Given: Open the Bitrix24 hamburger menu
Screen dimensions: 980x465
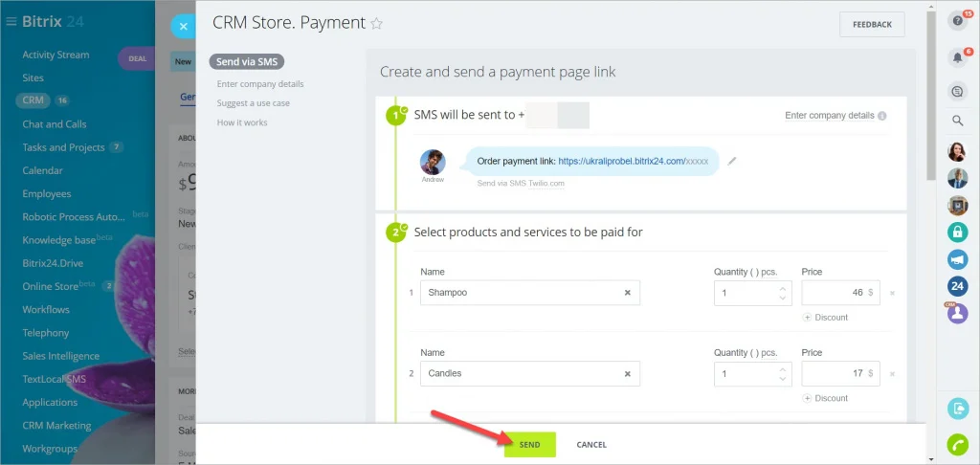Looking at the screenshot, I should (11, 22).
